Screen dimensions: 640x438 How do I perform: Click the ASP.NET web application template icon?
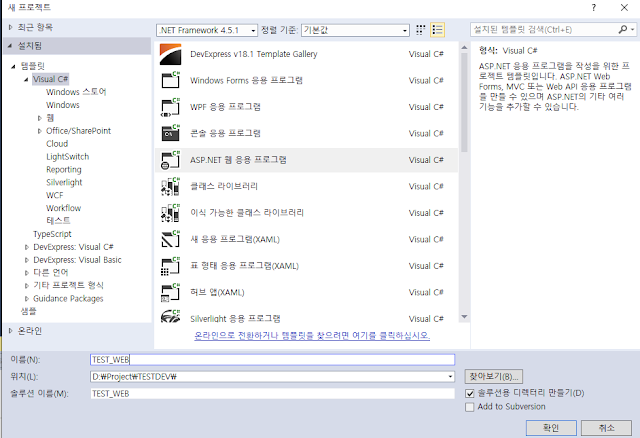click(x=171, y=160)
